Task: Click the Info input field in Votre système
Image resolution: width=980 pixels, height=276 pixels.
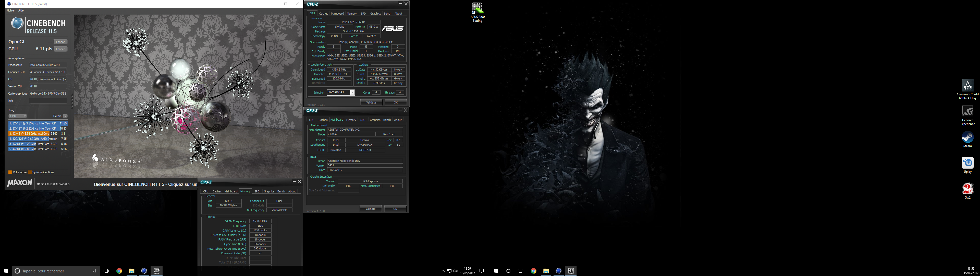Action: (48, 101)
